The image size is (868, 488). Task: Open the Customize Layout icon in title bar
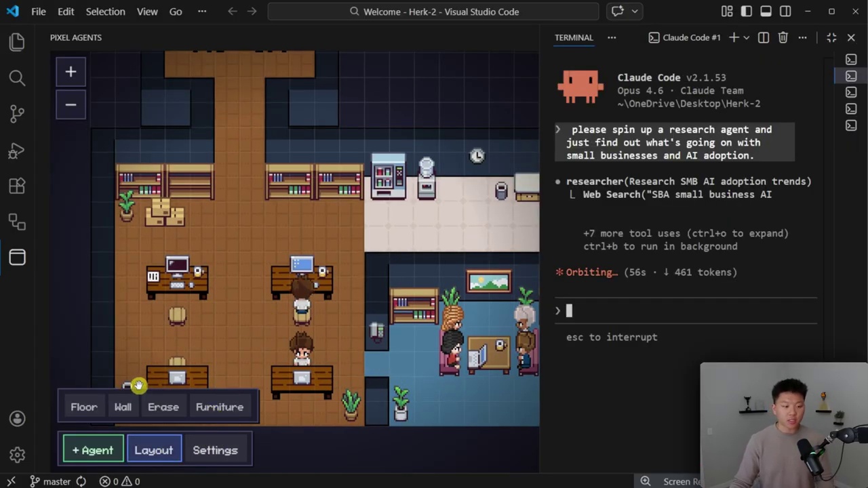[727, 12]
